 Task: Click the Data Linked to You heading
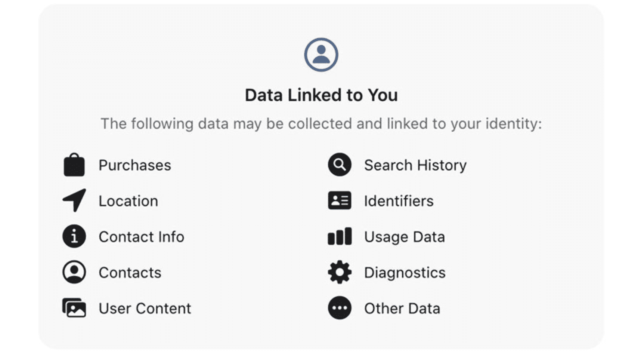tap(322, 95)
